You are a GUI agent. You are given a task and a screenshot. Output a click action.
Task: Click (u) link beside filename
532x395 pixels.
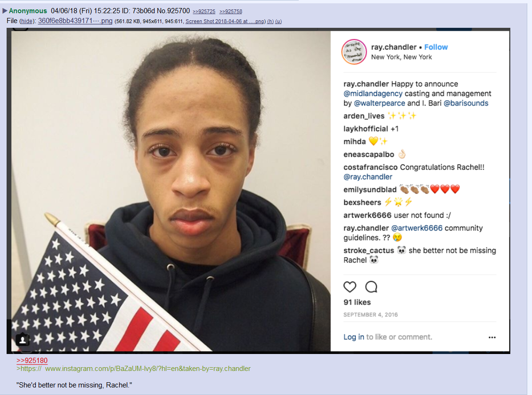point(278,21)
